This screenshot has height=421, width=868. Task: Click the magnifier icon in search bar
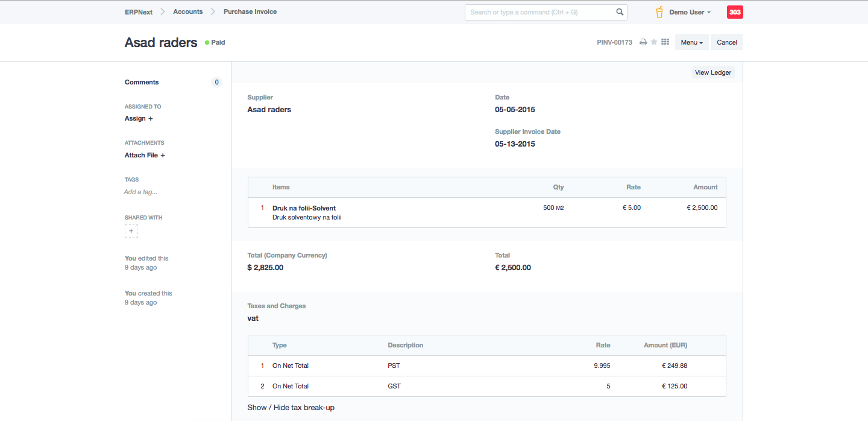pyautogui.click(x=620, y=12)
